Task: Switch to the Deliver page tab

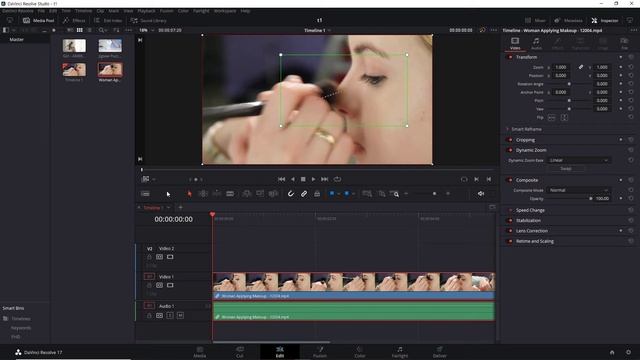Action: [439, 352]
